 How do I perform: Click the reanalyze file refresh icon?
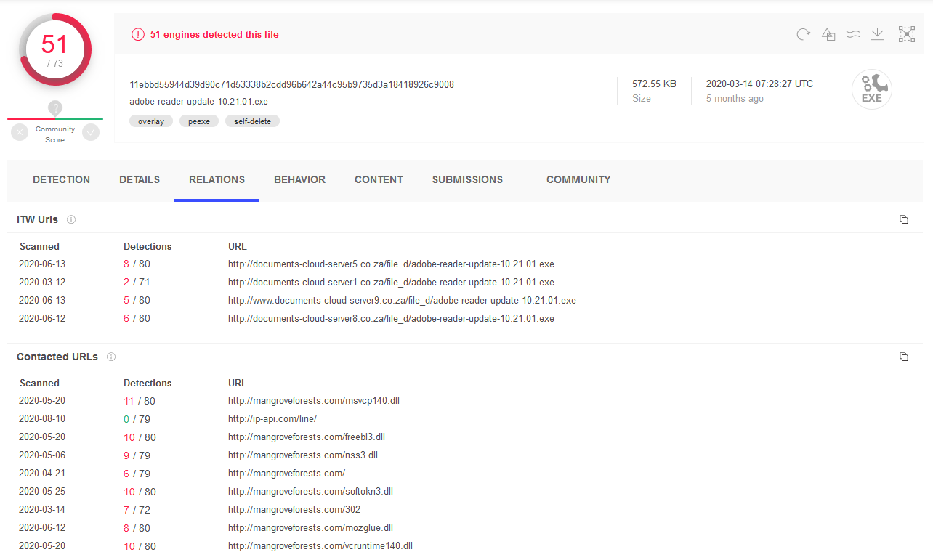click(x=803, y=34)
